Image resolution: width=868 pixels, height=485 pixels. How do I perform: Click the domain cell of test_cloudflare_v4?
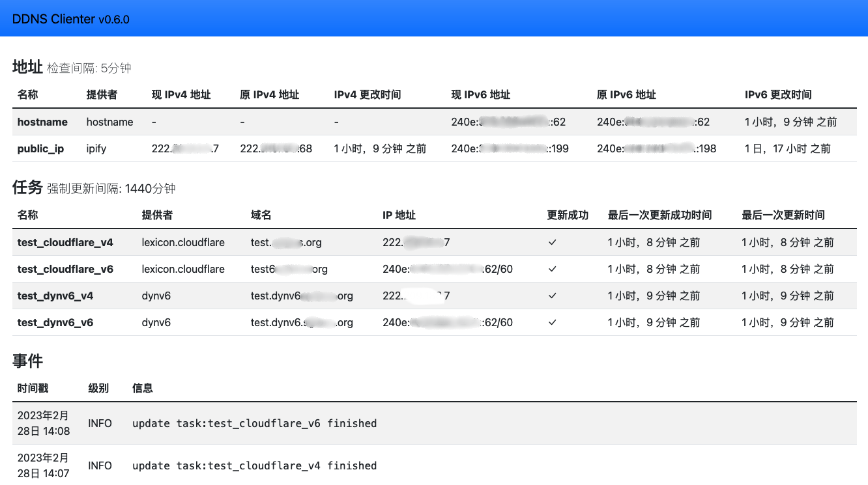pyautogui.click(x=286, y=242)
